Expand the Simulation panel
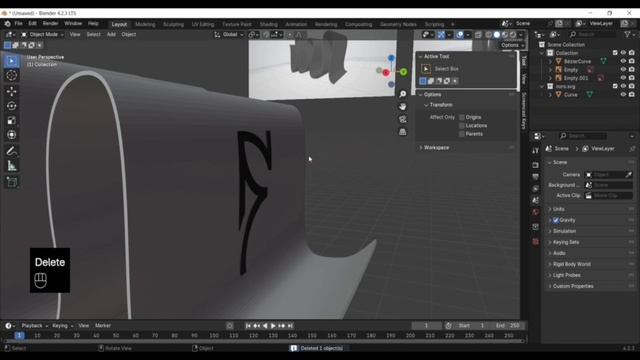 pyautogui.click(x=564, y=231)
